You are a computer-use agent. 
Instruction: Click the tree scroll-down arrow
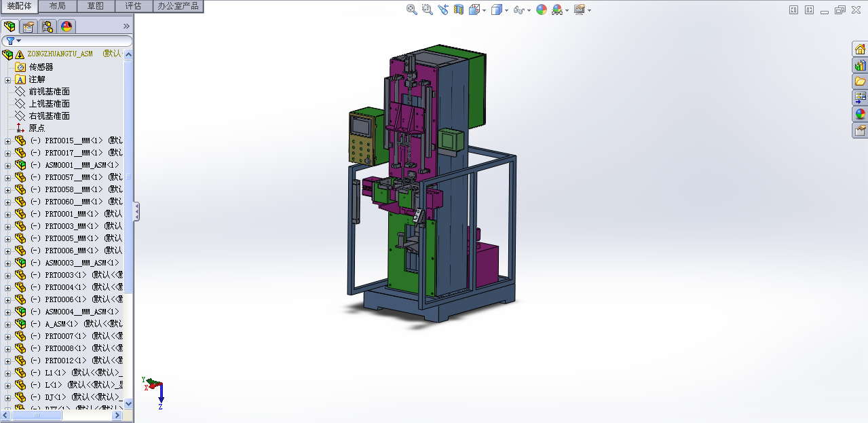[x=129, y=403]
